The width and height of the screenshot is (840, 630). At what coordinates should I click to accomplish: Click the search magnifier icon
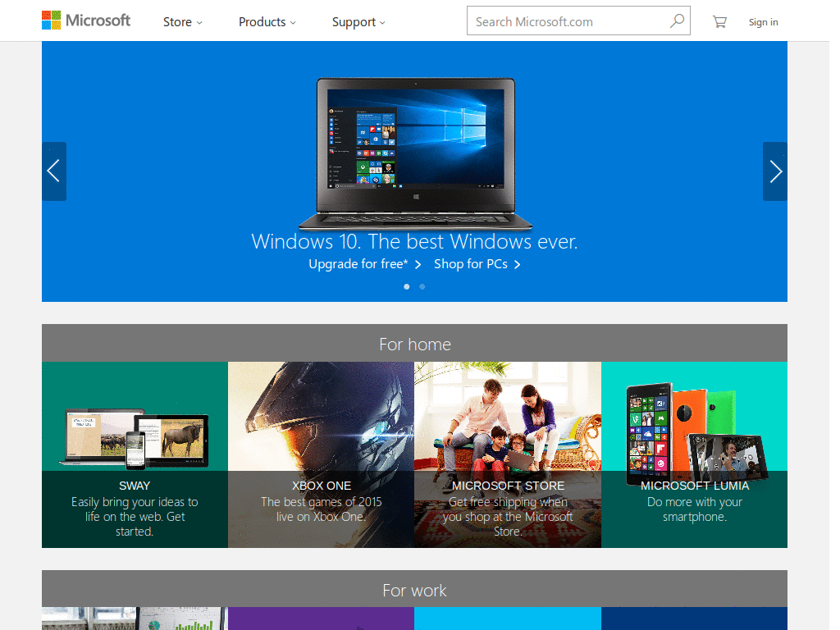coord(677,21)
